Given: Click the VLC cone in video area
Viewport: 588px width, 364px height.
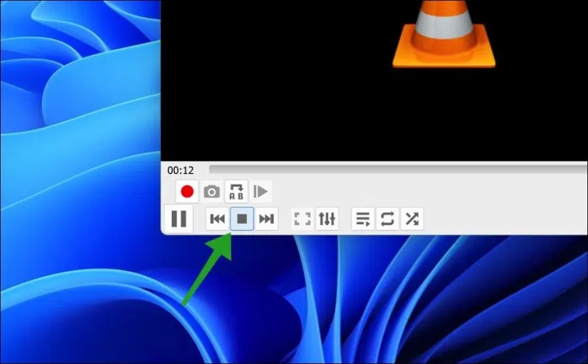Looking at the screenshot, I should pyautogui.click(x=444, y=34).
